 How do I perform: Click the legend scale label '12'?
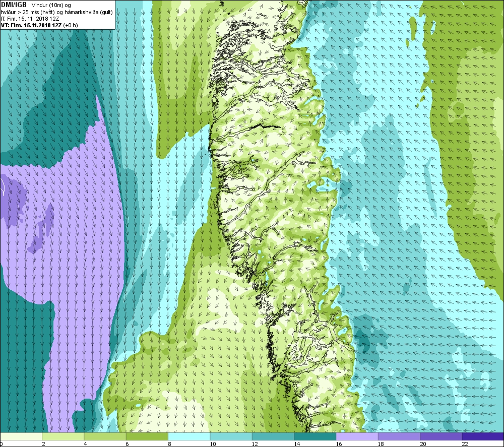(x=255, y=444)
